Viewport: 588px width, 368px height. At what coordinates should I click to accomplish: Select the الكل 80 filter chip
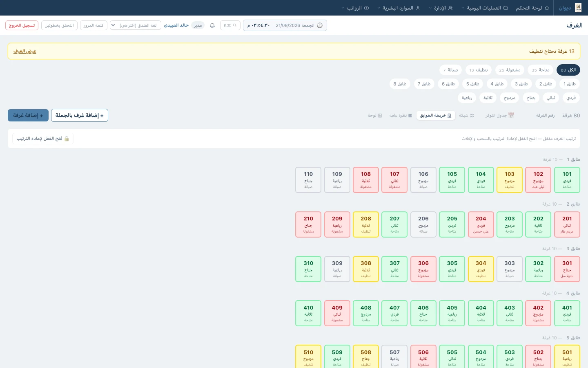tap(568, 70)
